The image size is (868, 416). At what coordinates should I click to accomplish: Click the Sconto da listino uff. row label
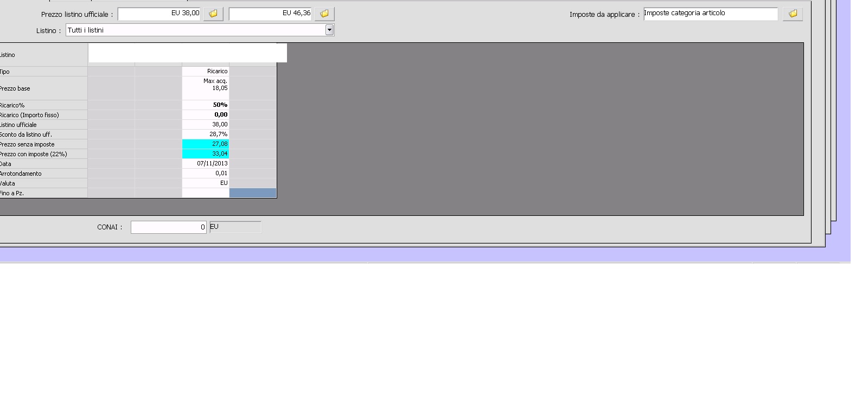pyautogui.click(x=25, y=135)
